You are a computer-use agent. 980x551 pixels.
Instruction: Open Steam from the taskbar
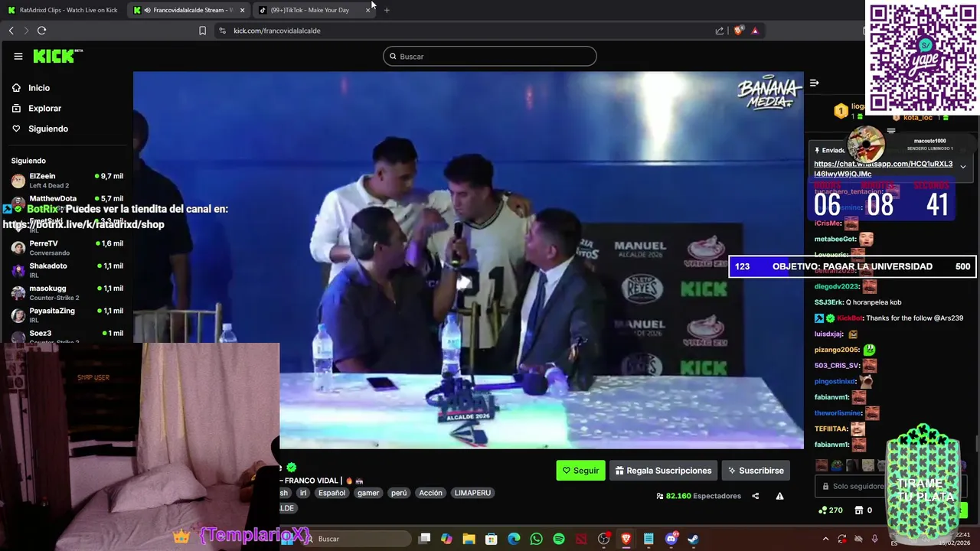coord(693,539)
